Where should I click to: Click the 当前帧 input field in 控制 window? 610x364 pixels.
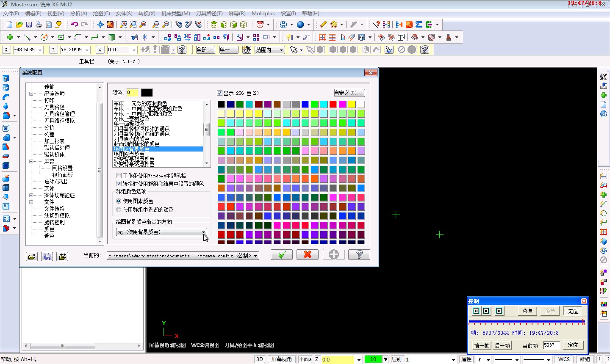[552, 345]
